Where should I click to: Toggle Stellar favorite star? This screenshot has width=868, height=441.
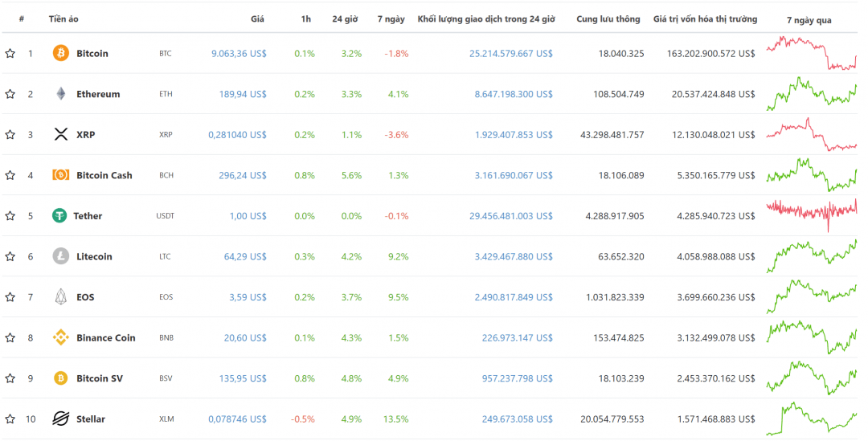coord(10,419)
